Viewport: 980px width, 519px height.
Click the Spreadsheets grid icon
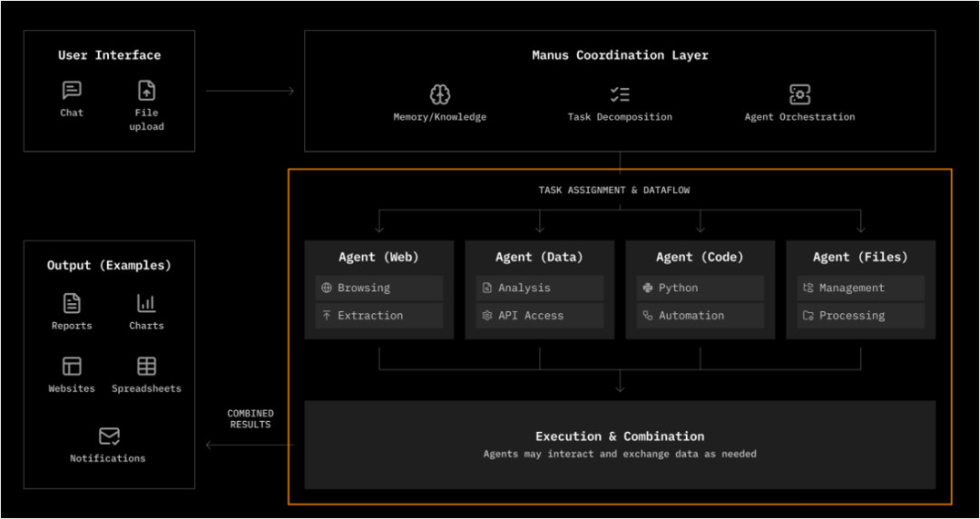(x=146, y=366)
